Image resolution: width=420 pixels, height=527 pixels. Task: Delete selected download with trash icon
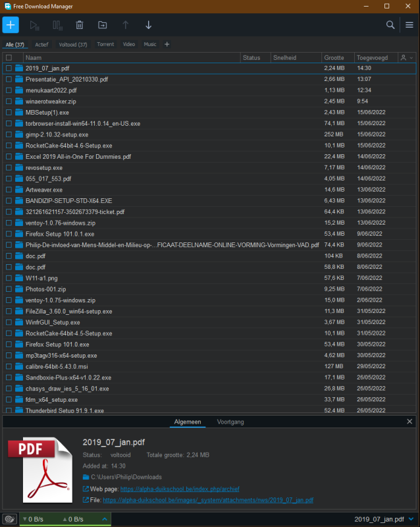80,25
